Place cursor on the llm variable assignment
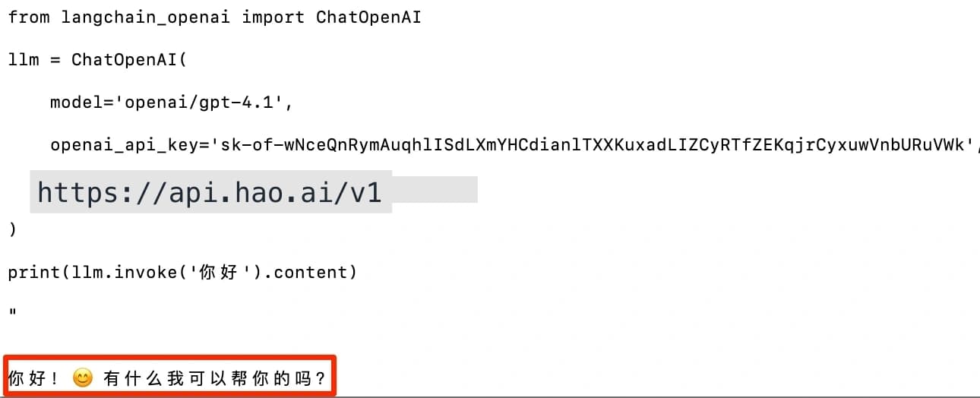Screen dimensions: 980x398 (24, 60)
